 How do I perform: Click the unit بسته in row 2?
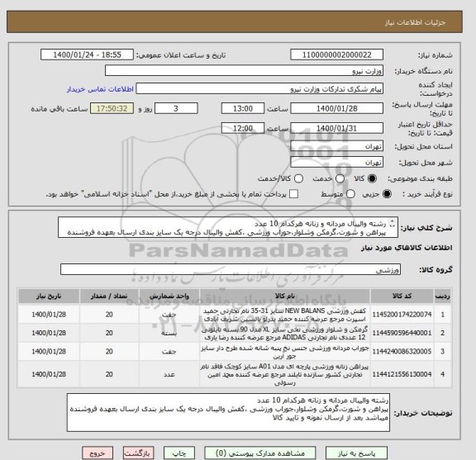(x=169, y=333)
